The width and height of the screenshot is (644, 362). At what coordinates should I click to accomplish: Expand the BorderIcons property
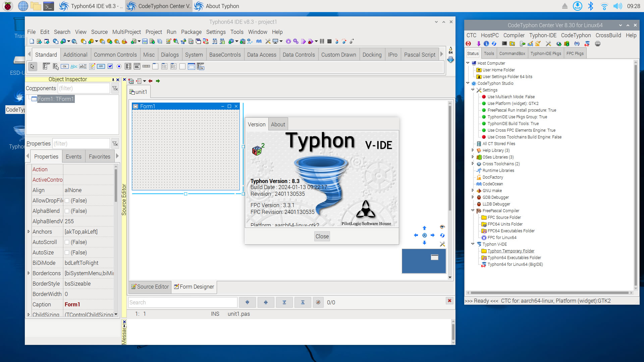click(29, 273)
